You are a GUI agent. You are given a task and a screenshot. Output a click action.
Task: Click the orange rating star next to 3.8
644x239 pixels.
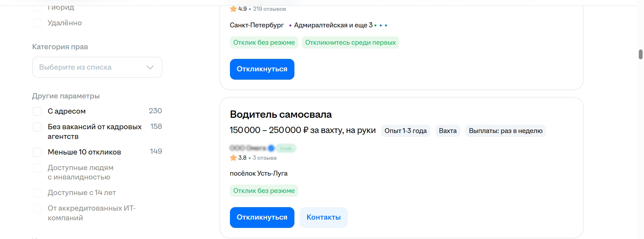point(233,158)
